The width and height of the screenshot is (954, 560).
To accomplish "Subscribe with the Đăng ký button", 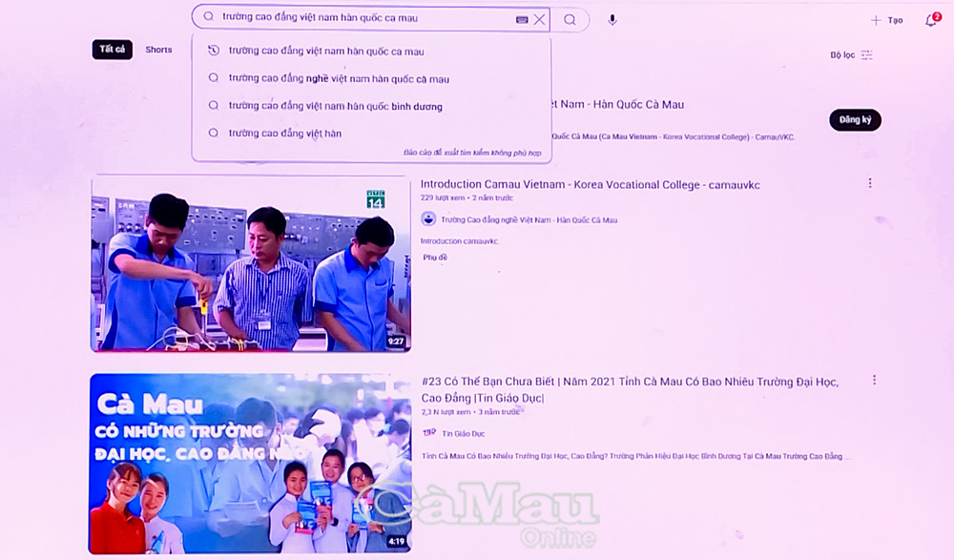I will click(x=855, y=120).
